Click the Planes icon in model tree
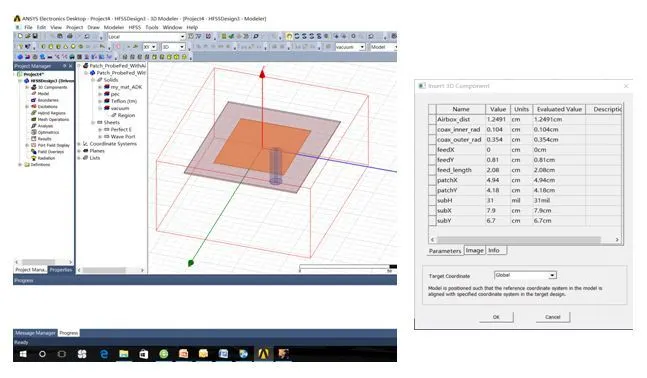647x378 pixels. coord(85,151)
